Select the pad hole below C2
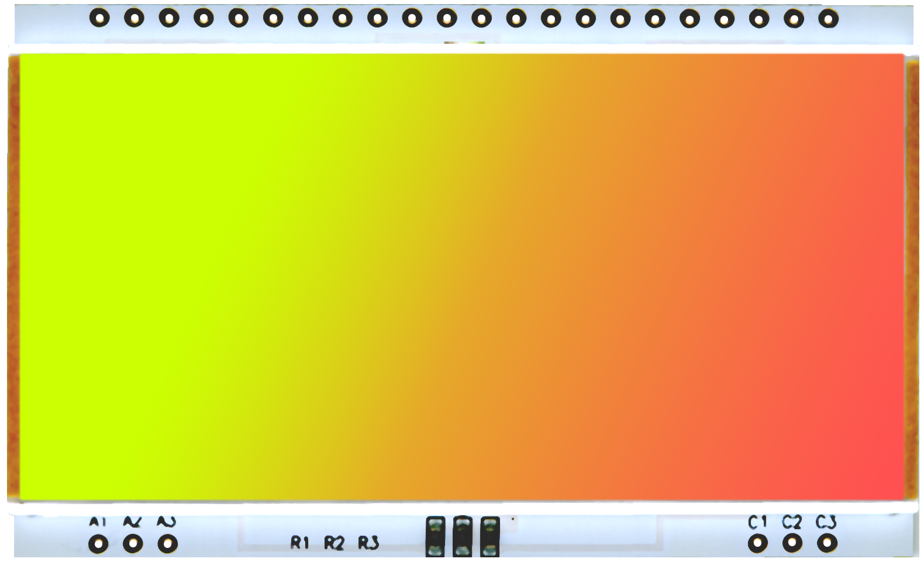 pos(792,544)
